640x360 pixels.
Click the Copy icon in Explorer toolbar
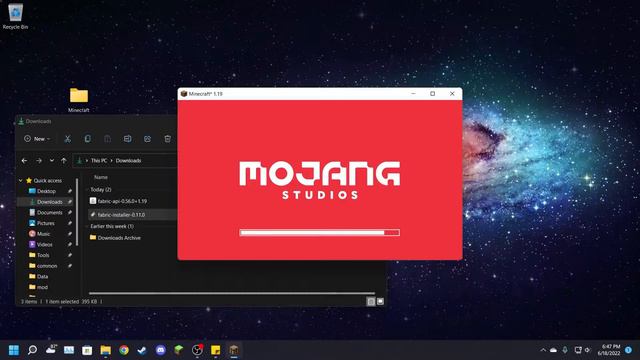coord(87,139)
